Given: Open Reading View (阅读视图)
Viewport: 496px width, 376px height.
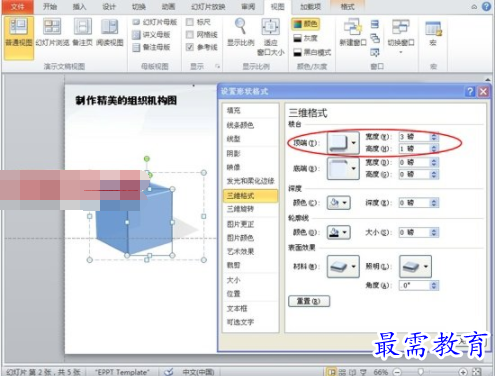Looking at the screenshot, I should pos(110,33).
